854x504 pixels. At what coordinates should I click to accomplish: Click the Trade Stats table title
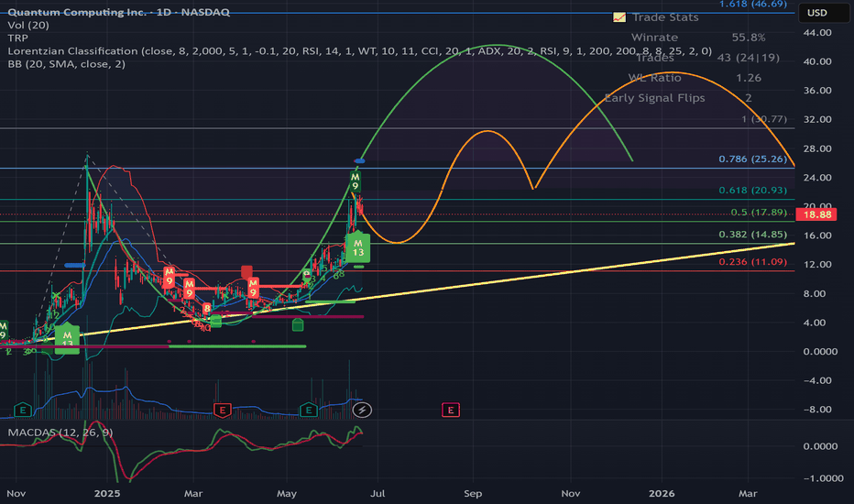click(665, 17)
